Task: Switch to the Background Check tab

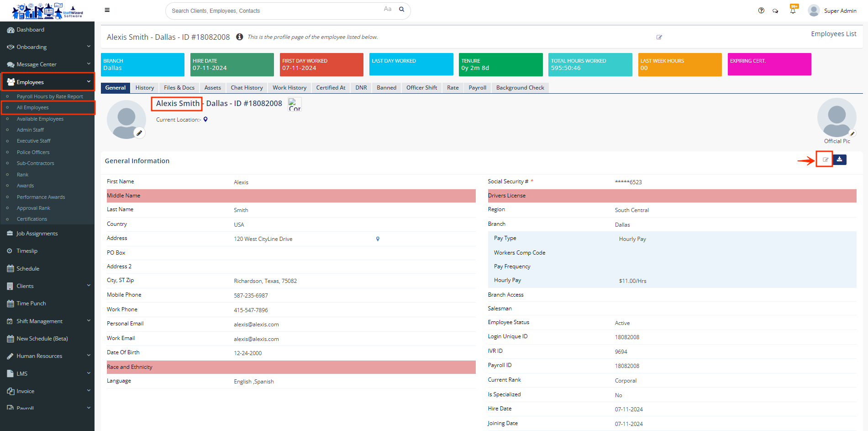Action: (520, 88)
